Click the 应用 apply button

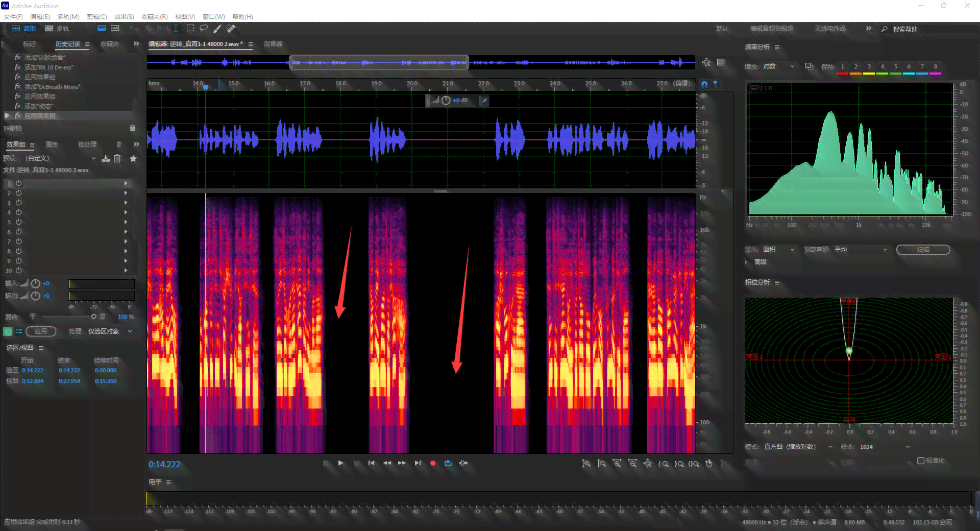coord(41,331)
